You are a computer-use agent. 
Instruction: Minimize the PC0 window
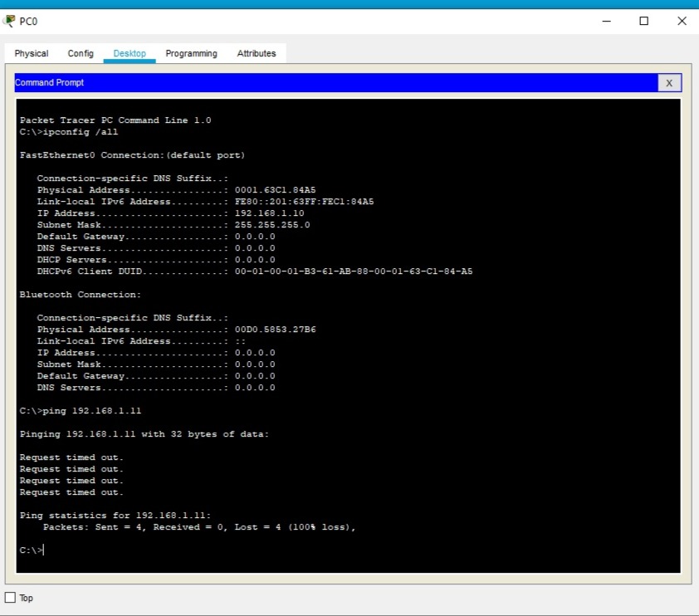point(606,21)
